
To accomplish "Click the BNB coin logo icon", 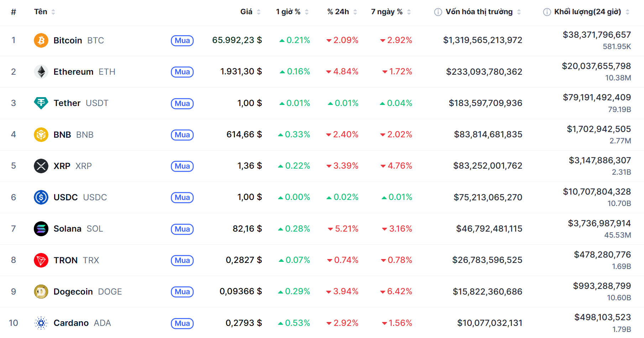I will coord(41,135).
